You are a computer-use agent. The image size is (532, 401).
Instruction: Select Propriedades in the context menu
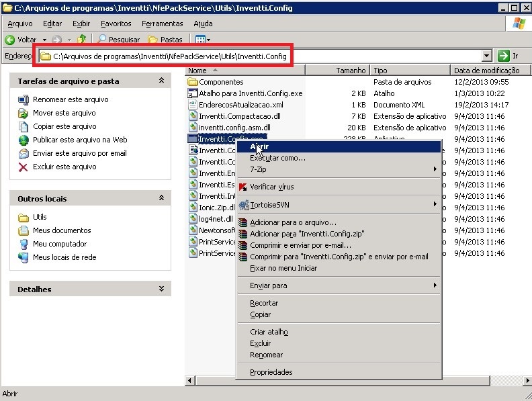click(271, 372)
